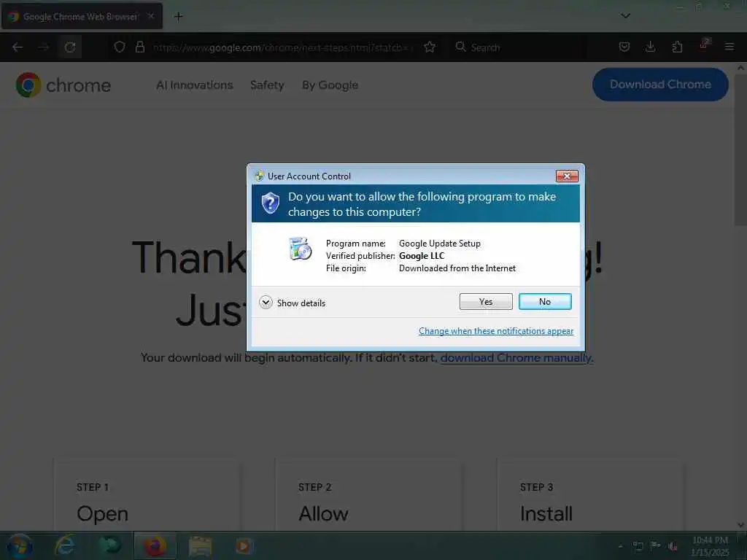Open Action Center flag tray icon

point(656,545)
